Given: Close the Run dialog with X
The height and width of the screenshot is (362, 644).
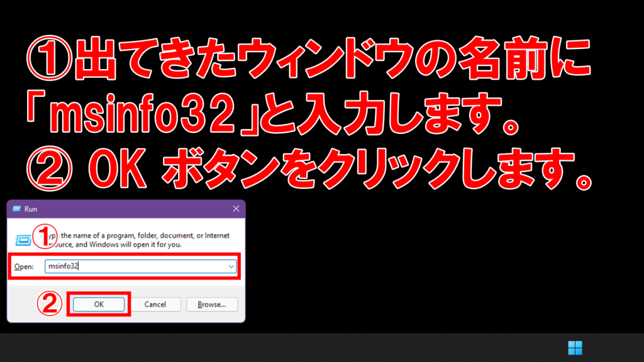Looking at the screenshot, I should coord(236,208).
